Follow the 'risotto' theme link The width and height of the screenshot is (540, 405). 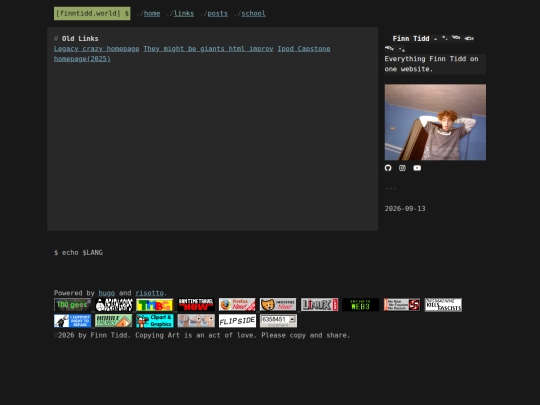coord(149,293)
